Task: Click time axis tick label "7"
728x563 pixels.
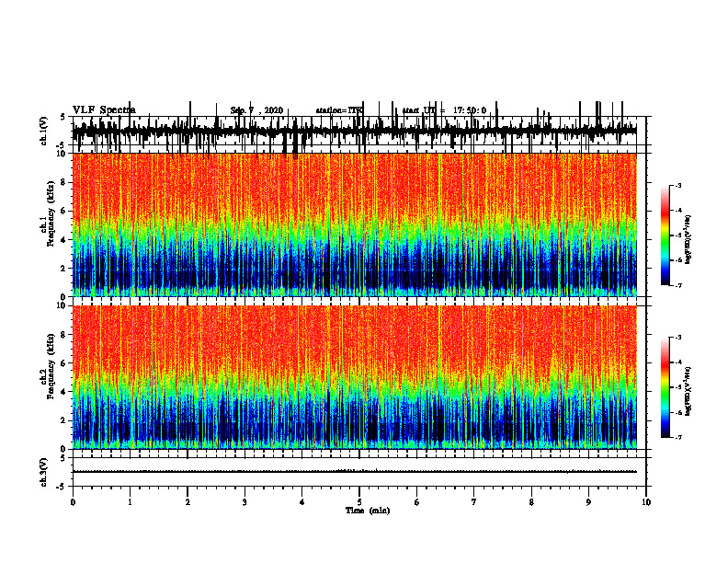Action: pos(474,502)
